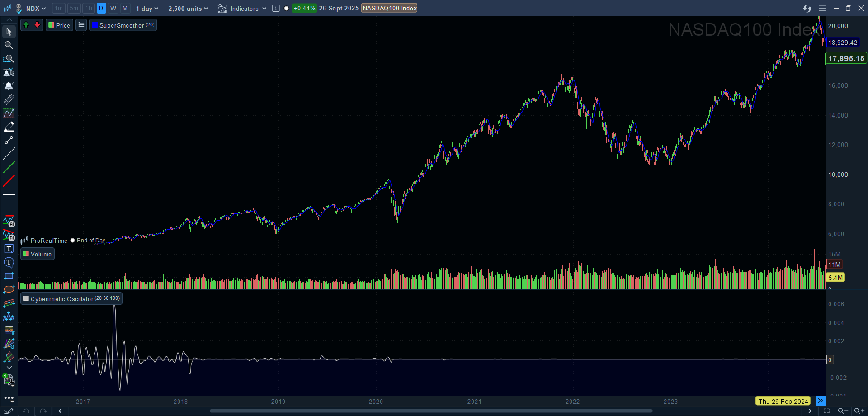Viewport: 868px width, 416px height.
Task: Select the monthly M timeframe
Action: (125, 8)
